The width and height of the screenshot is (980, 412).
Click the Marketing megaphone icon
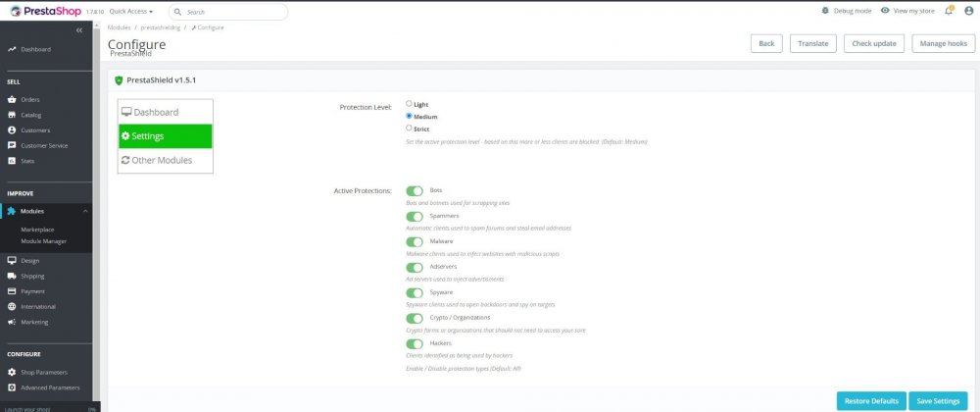click(x=11, y=322)
